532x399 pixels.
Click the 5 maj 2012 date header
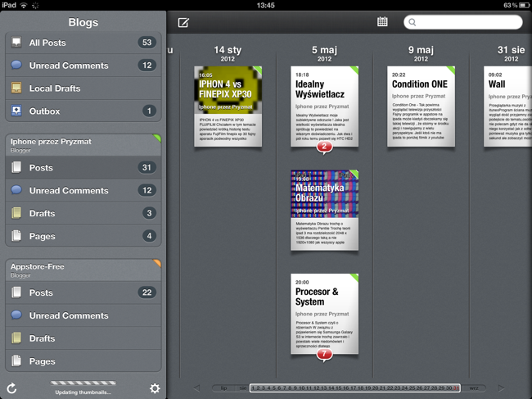coord(324,53)
